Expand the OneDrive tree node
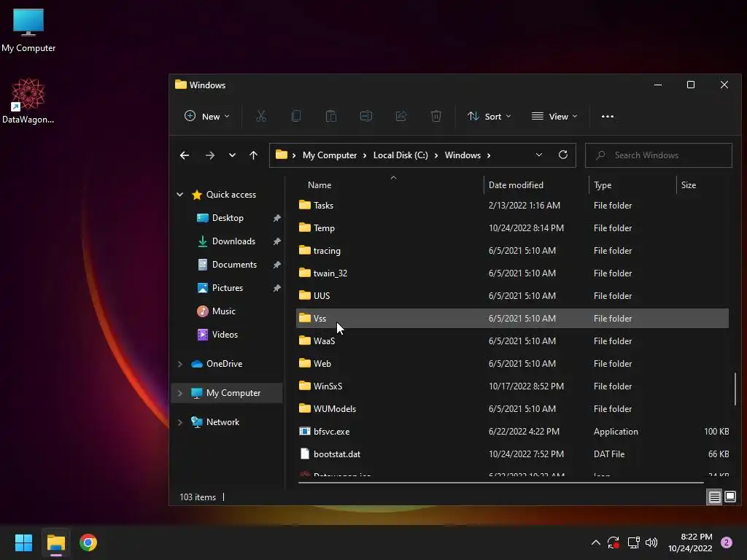747x560 pixels. [180, 364]
